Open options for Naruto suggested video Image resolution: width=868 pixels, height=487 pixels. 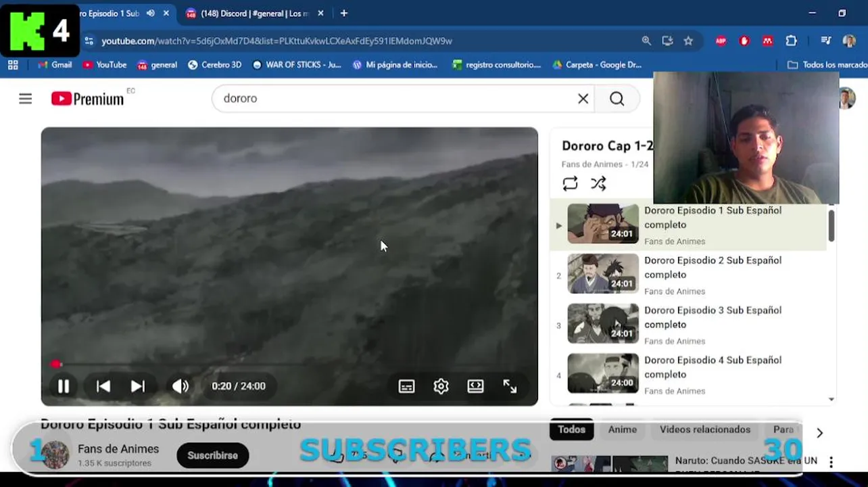tap(831, 463)
